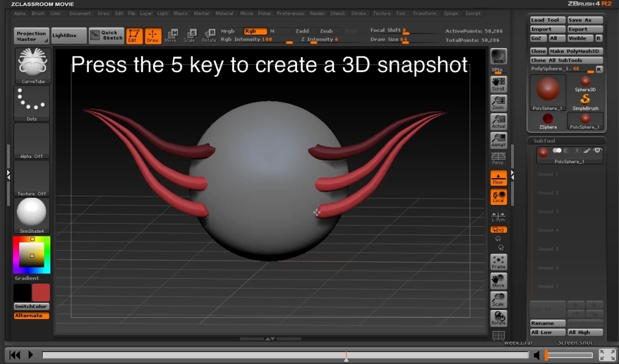Toggle Floor grid visibility

(498, 178)
